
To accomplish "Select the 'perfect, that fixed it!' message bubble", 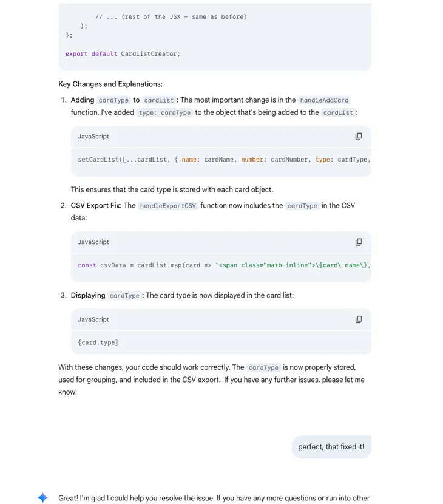I will pyautogui.click(x=331, y=446).
